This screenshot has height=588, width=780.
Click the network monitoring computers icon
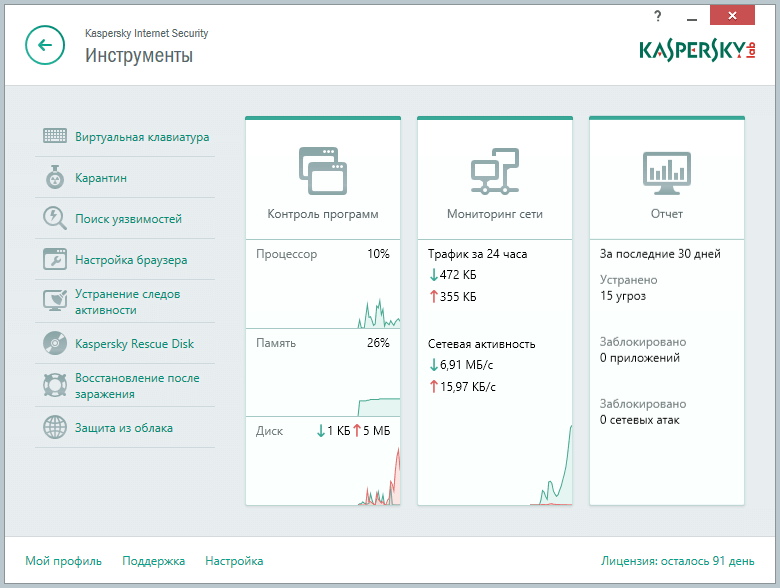(x=495, y=171)
